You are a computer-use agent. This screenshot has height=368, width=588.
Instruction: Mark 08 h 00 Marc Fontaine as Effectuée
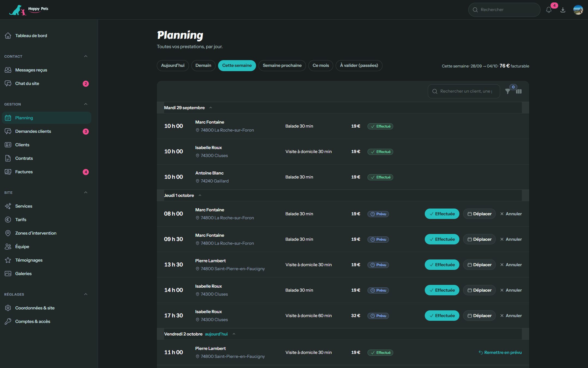pyautogui.click(x=442, y=214)
